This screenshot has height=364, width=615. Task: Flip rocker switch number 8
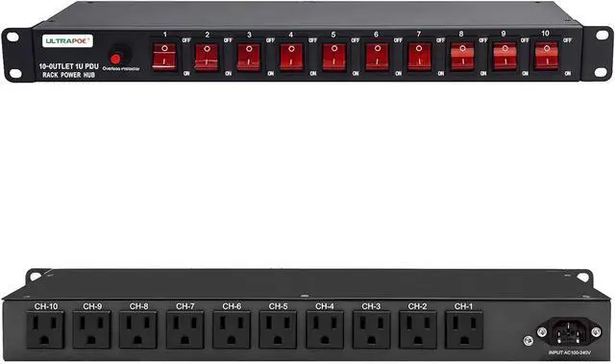click(462, 56)
